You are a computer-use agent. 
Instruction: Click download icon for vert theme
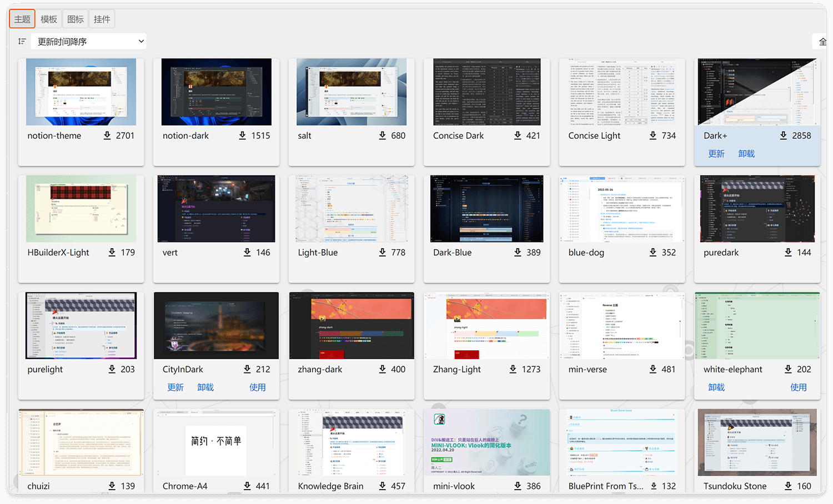coord(247,253)
